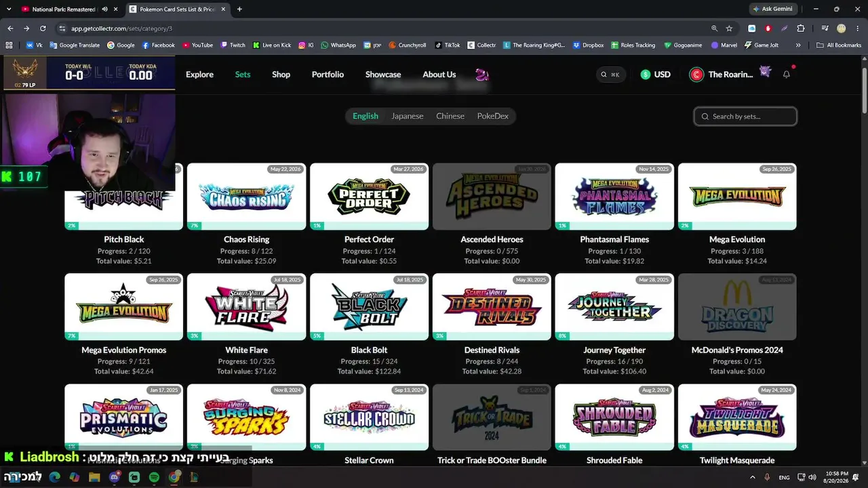Open the All Bookmarks folder

[x=840, y=45]
